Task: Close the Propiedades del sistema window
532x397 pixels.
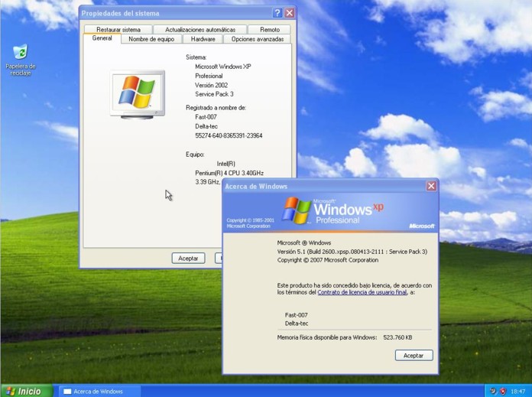Action: click(x=290, y=13)
